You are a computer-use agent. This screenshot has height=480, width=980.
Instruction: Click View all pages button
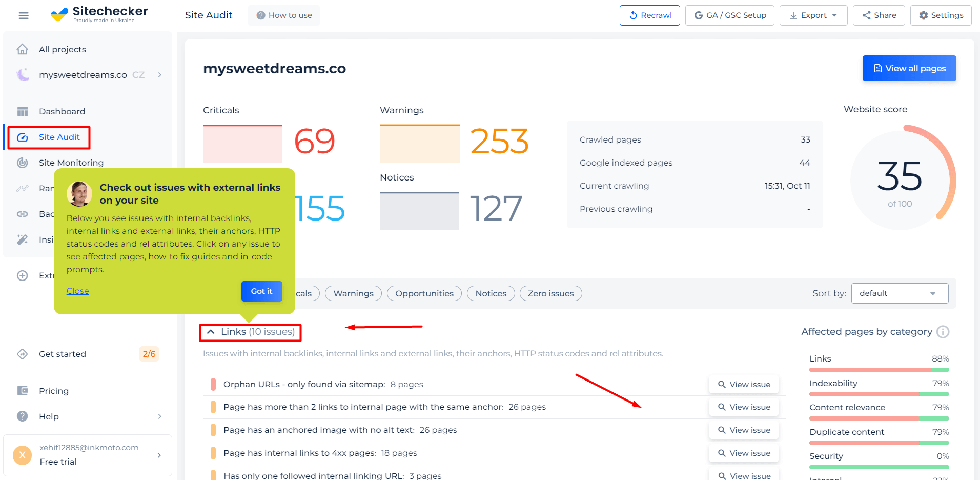click(x=909, y=68)
